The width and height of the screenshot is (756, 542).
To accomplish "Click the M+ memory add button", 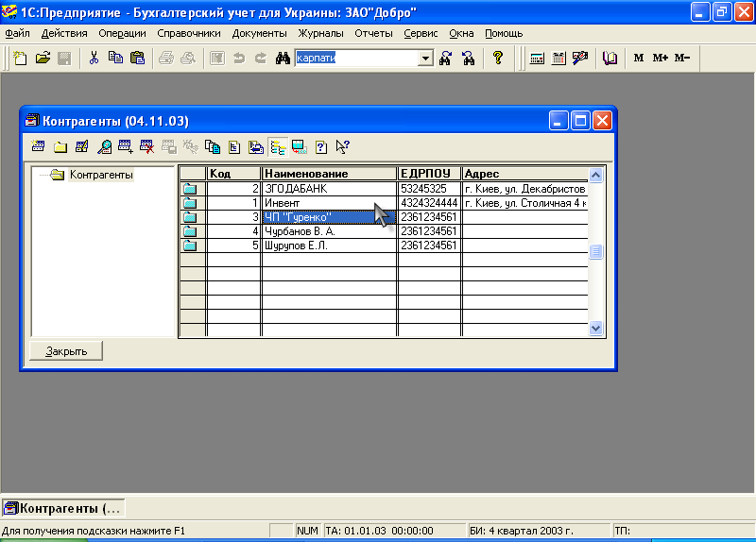I will point(660,59).
